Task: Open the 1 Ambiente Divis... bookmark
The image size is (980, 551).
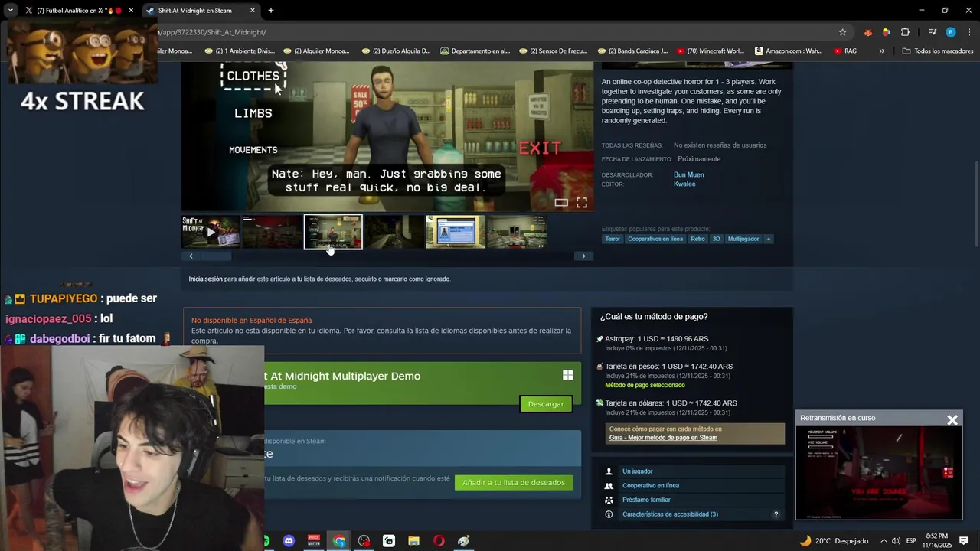Action: pyautogui.click(x=239, y=51)
